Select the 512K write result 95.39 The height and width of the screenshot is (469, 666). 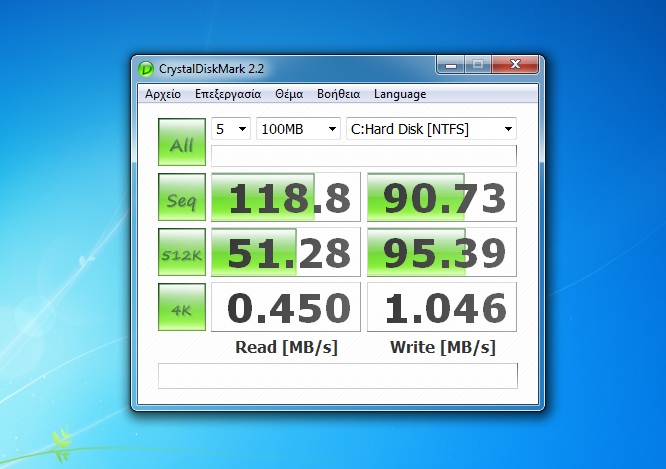tap(442, 252)
